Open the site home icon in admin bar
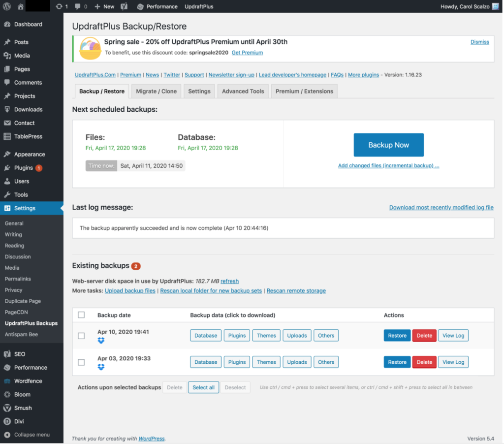Screen dimensions: 504x444 click(21, 6)
